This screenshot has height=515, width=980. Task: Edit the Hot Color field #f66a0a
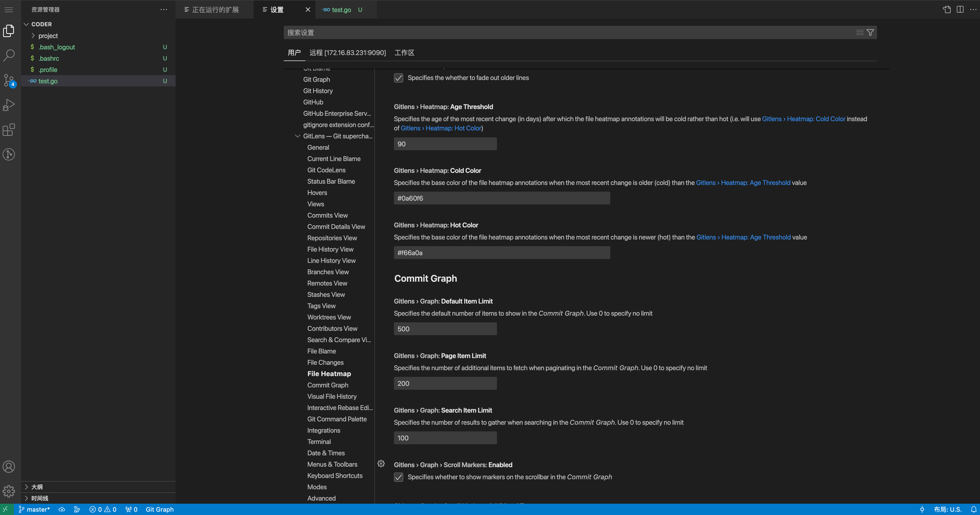(x=502, y=253)
